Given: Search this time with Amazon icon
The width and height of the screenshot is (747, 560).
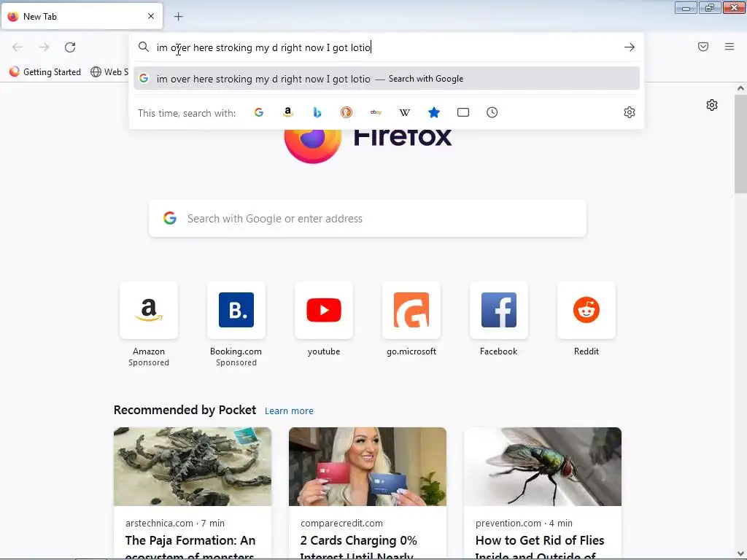Looking at the screenshot, I should 287,112.
